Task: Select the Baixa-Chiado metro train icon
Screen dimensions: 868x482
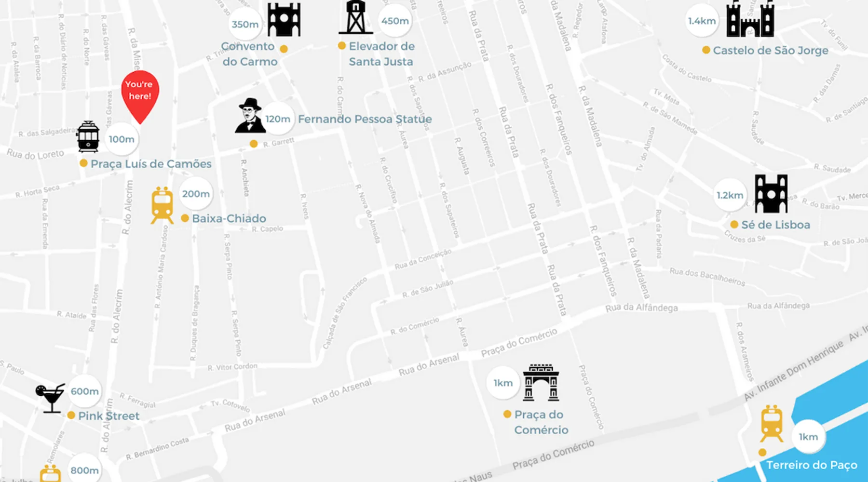Action: click(x=162, y=205)
